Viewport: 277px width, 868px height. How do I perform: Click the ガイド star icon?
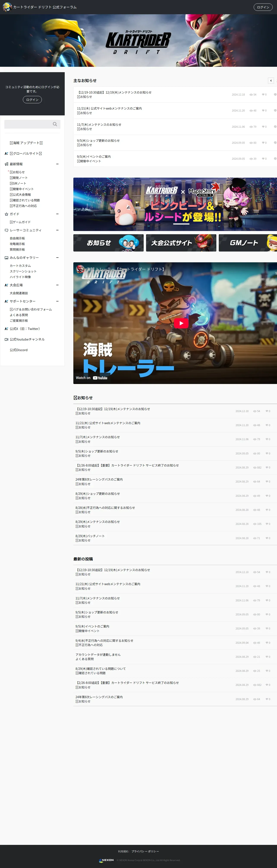coord(6,214)
